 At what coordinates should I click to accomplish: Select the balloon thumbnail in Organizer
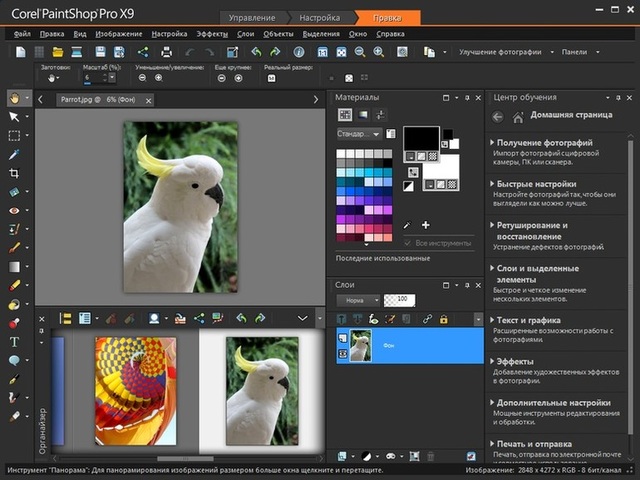click(135, 390)
